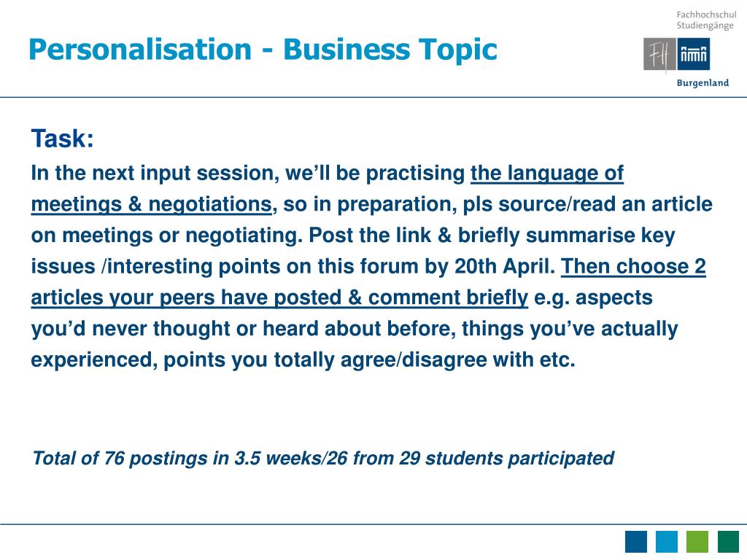Click underlined 'meetings & negotiations' text
This screenshot has height=560, width=747.
point(152,205)
